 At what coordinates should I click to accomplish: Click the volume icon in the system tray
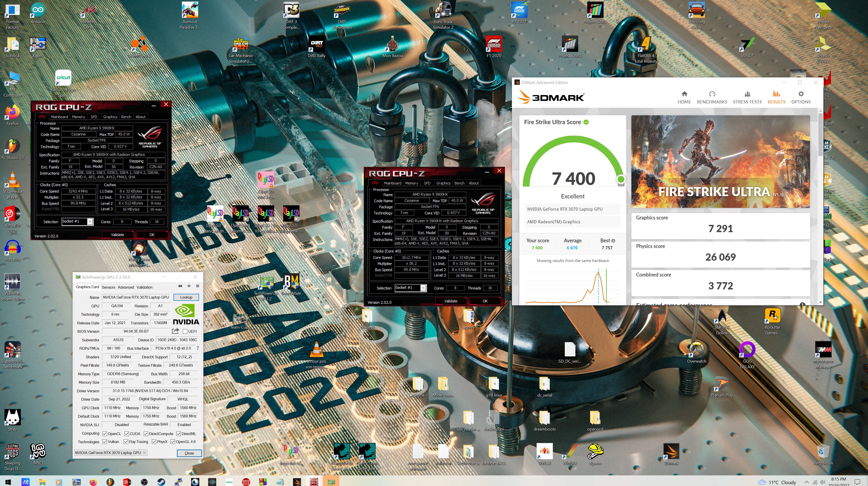(x=823, y=482)
